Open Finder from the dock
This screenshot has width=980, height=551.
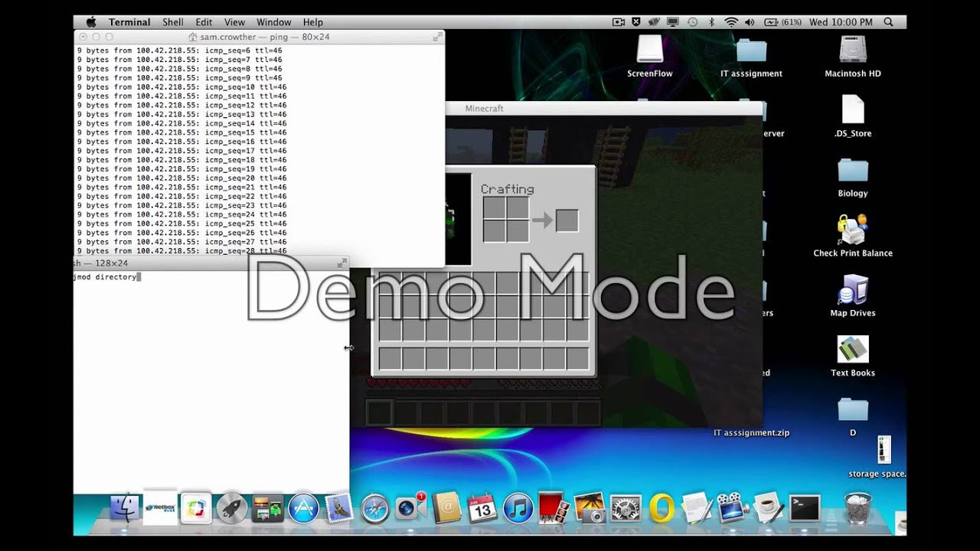click(126, 508)
